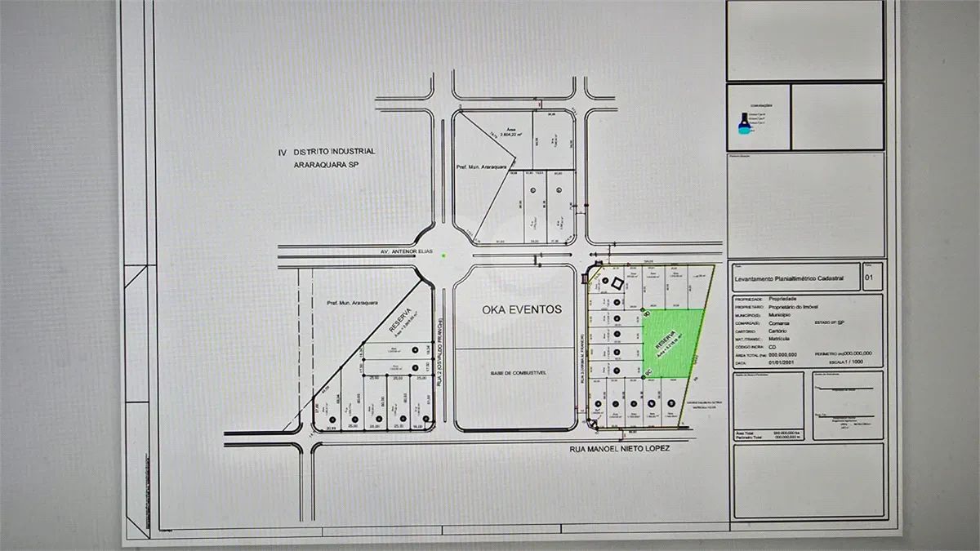Click the 'IV DISTRITO INDUSTRIAL' heading text
The image size is (980, 551).
click(x=327, y=152)
